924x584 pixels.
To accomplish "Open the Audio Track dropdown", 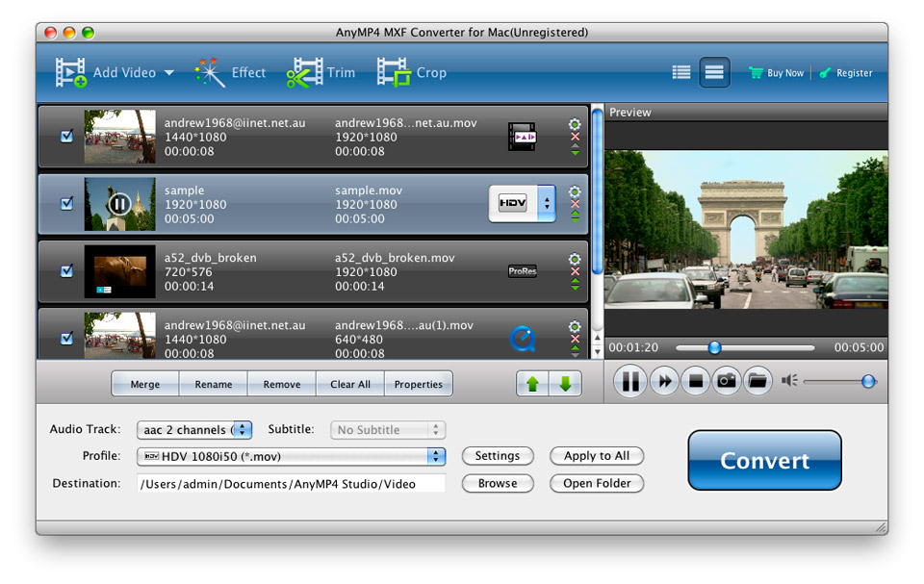I will [242, 430].
